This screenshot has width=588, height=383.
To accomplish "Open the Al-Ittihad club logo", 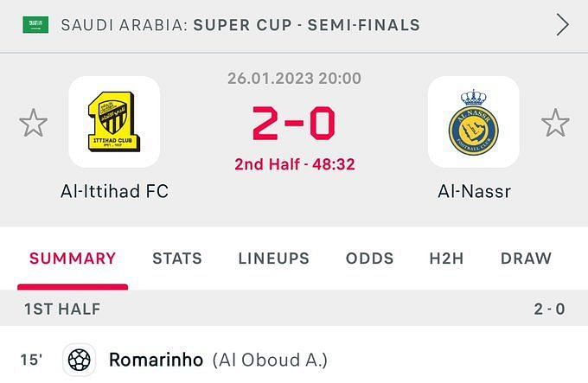I will pyautogui.click(x=114, y=122).
